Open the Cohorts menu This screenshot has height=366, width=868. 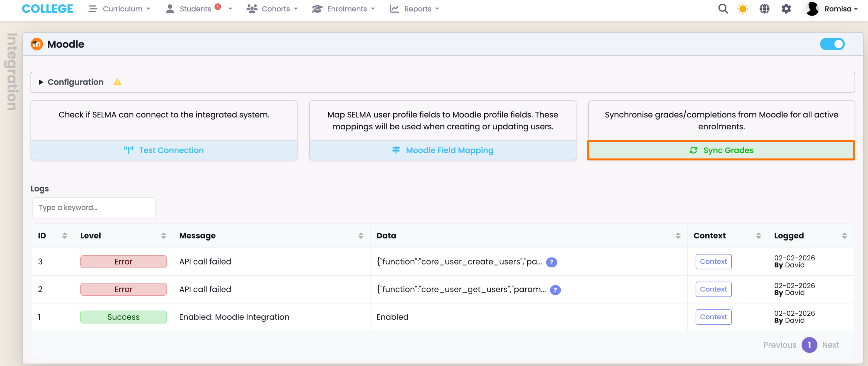click(x=272, y=9)
